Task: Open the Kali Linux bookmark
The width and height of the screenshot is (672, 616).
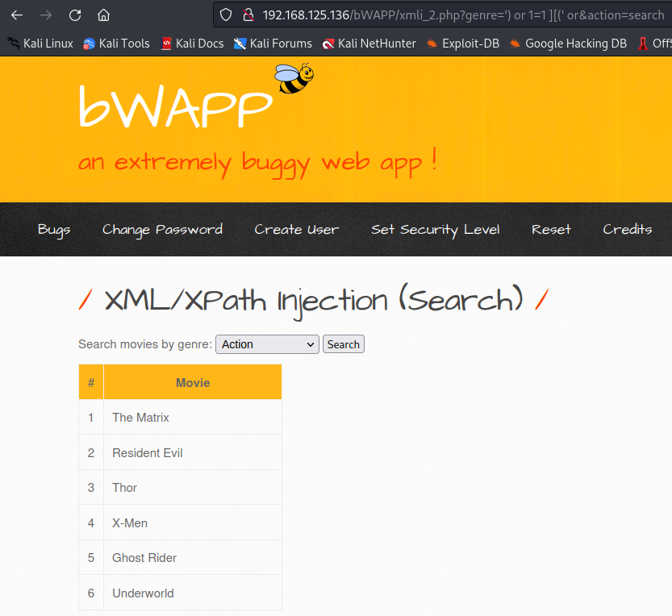Action: [40, 44]
